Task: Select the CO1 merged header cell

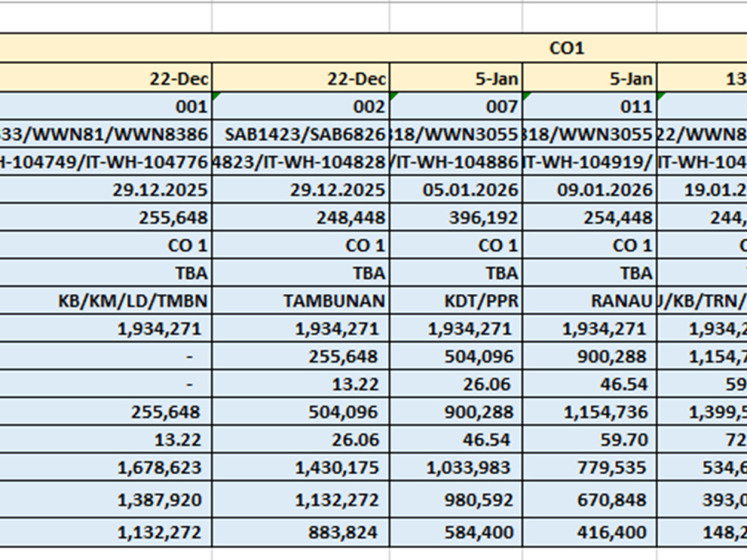Action: [373, 48]
